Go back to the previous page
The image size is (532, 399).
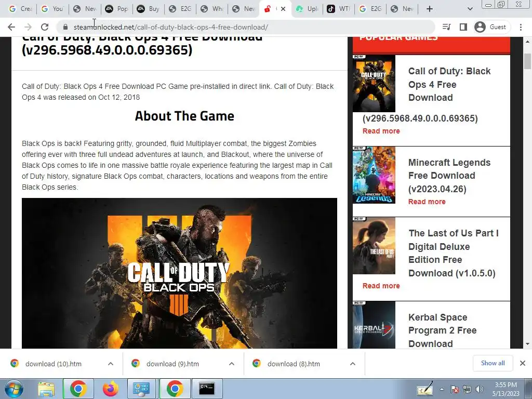coord(11,27)
